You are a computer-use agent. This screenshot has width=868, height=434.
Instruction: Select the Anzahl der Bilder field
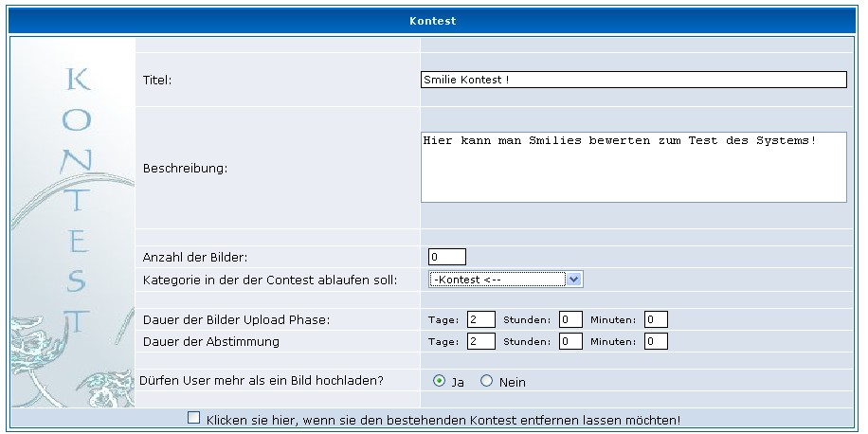point(447,257)
